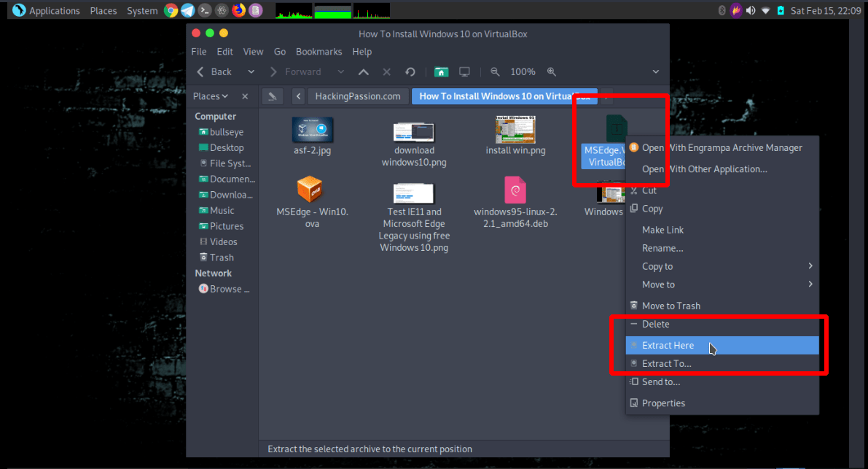Launch the terminal from the top panel
Viewport: 868px width, 469px height.
pyautogui.click(x=205, y=10)
